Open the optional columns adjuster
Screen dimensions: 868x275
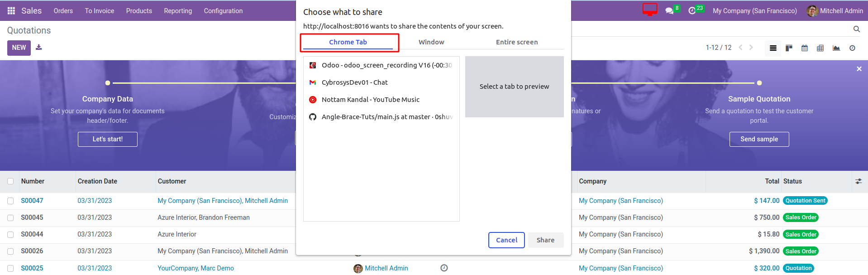pyautogui.click(x=858, y=181)
